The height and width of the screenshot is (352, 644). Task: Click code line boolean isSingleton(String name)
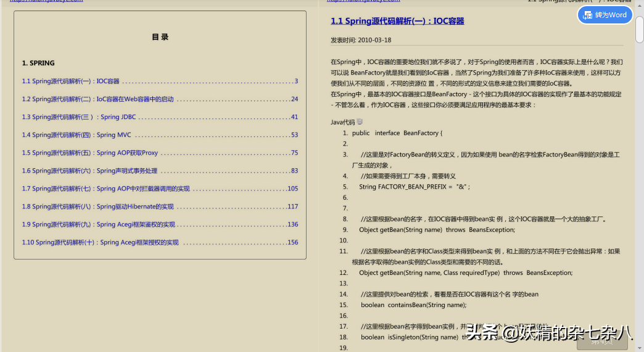410,337
